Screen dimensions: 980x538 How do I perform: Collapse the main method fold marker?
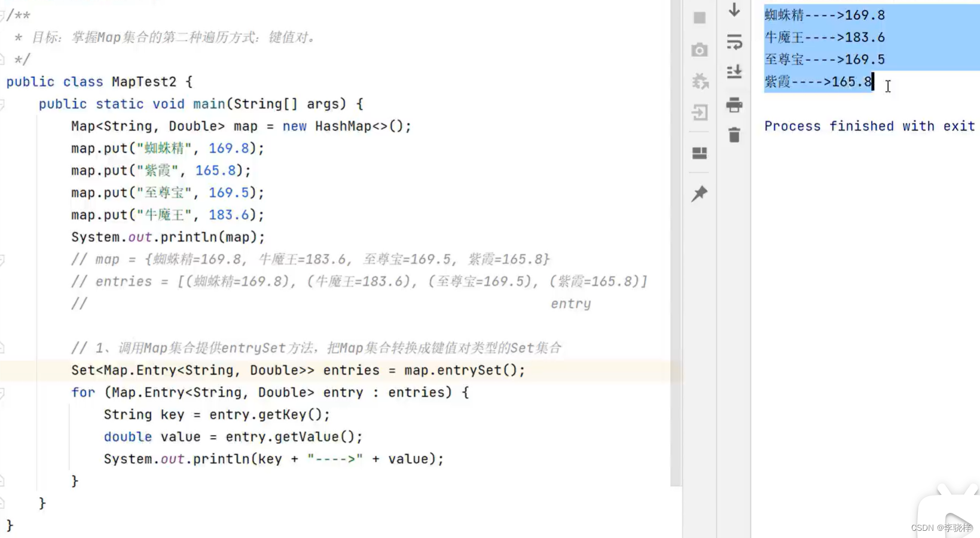click(2, 104)
